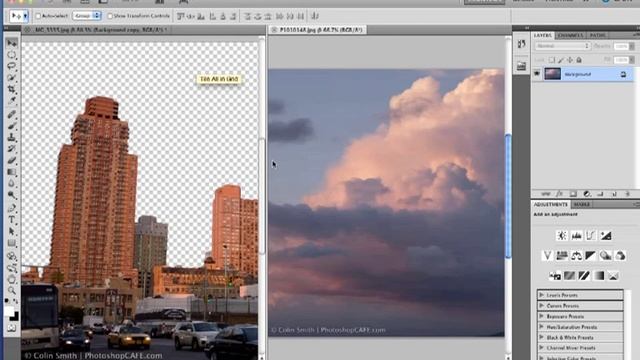640x360 pixels.
Task: Add a Vibrance adjustment
Action: coord(547,256)
